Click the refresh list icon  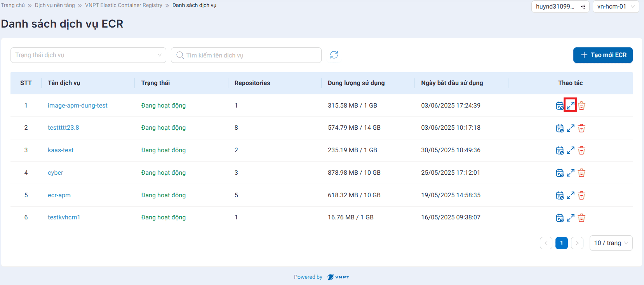coord(334,55)
